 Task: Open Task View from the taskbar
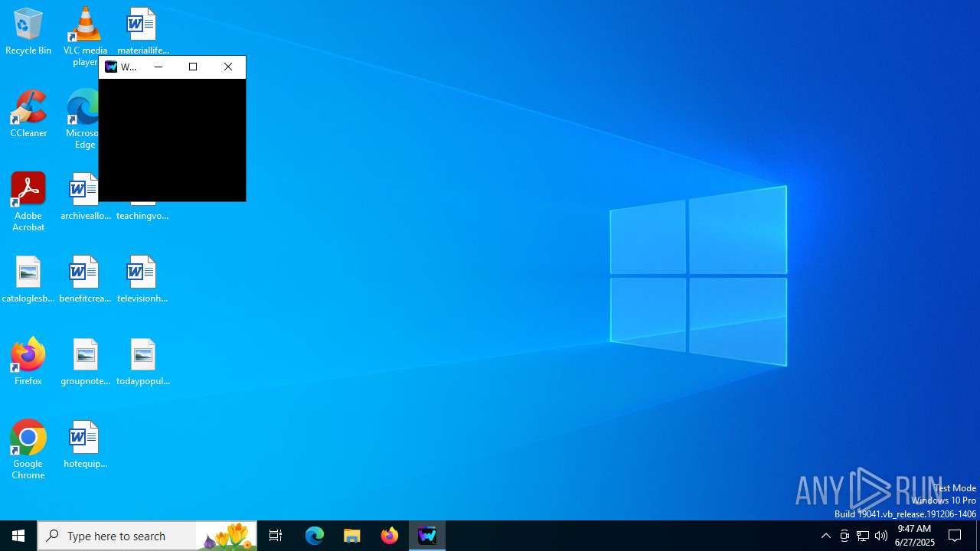click(276, 536)
